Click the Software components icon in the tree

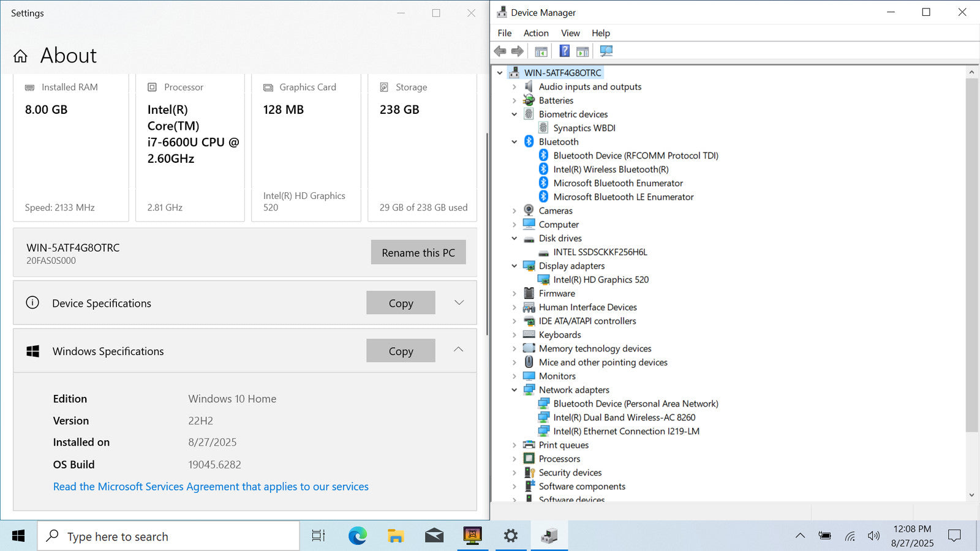coord(529,486)
